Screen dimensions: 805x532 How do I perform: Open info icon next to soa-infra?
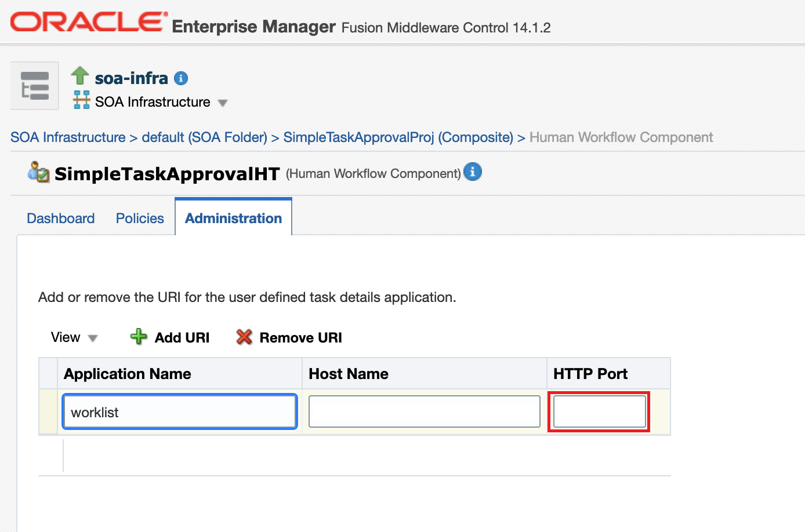[x=181, y=78]
